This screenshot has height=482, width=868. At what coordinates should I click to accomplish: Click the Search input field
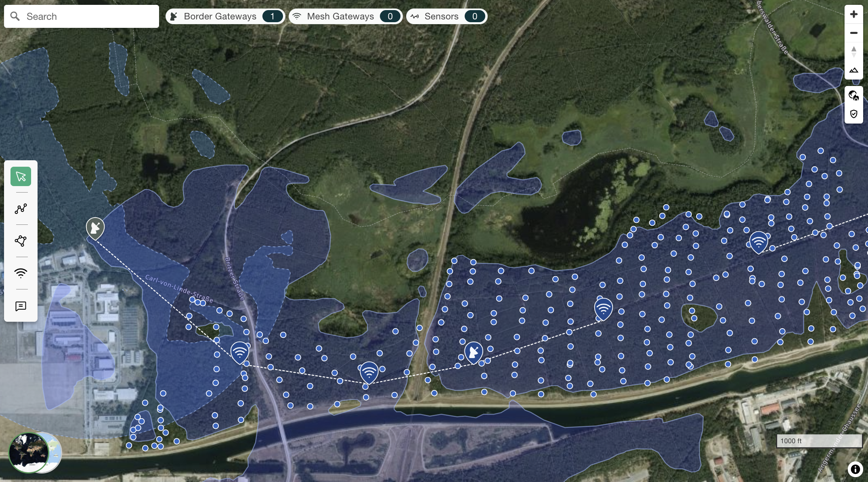[x=89, y=17]
